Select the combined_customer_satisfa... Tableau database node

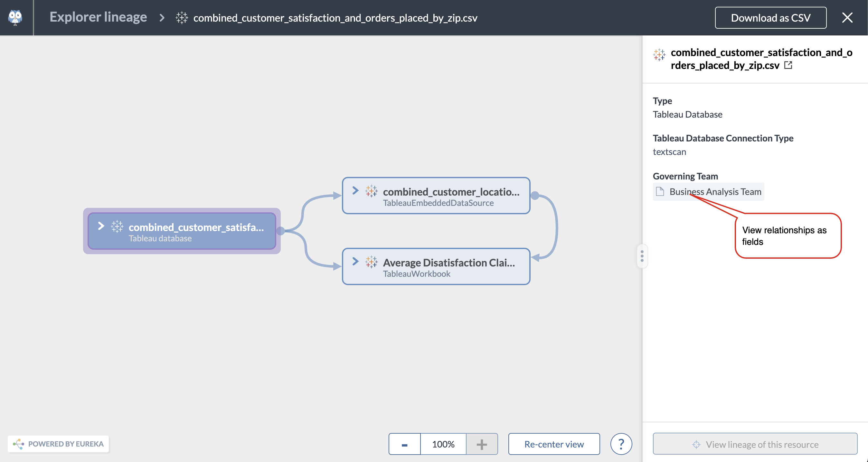point(182,231)
